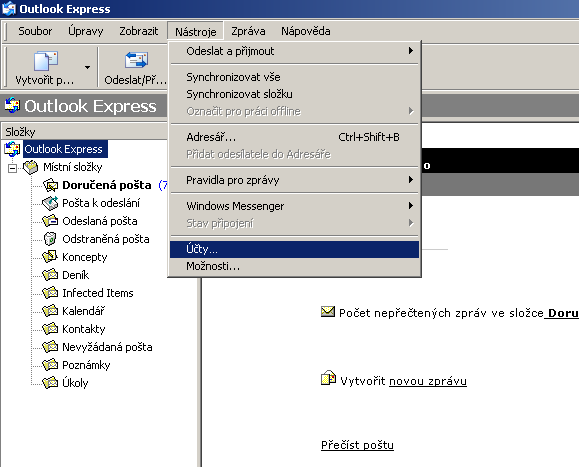Click the Kontakty folder icon
The height and width of the screenshot is (467, 579).
coord(50,329)
